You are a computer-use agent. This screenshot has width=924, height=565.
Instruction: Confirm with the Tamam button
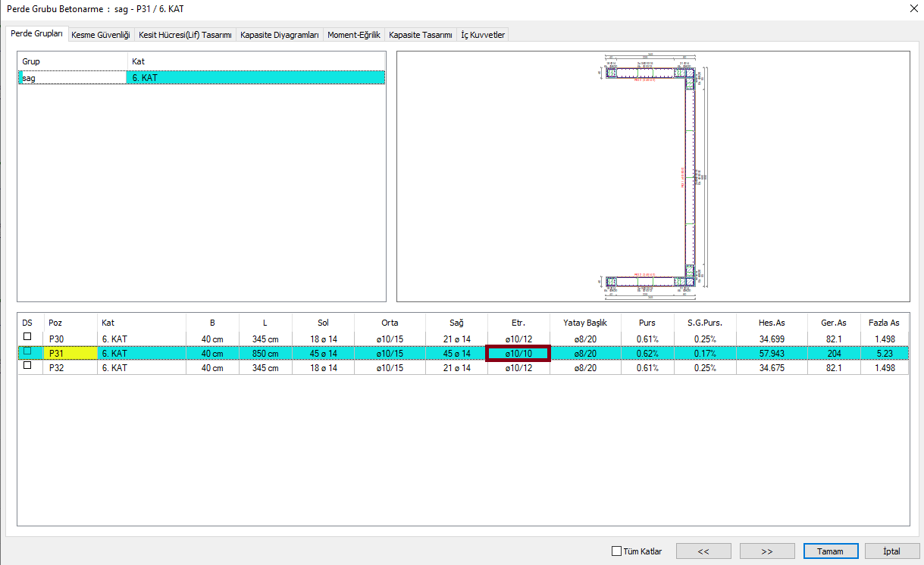click(830, 551)
